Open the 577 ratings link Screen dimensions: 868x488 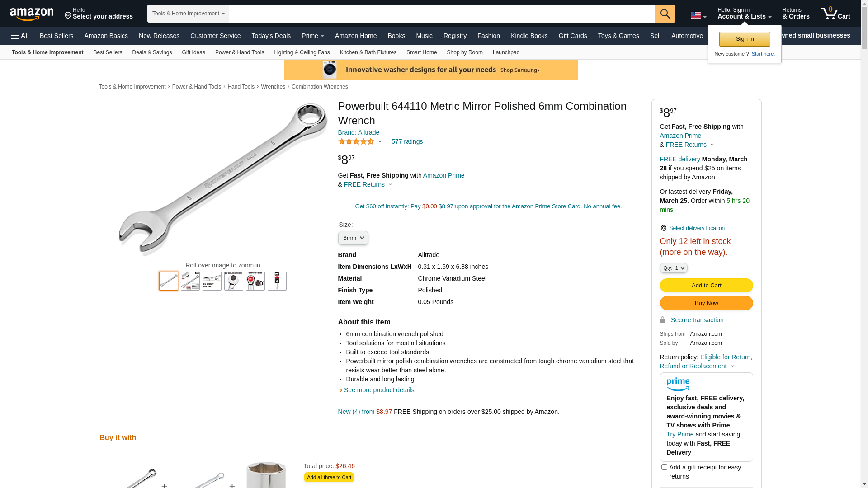(x=407, y=141)
